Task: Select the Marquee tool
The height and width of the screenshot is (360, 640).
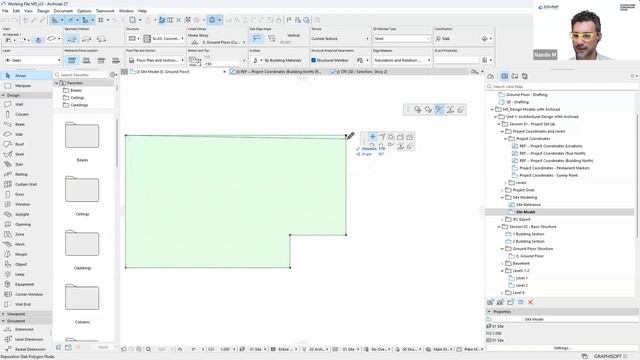Action: pyautogui.click(x=25, y=86)
